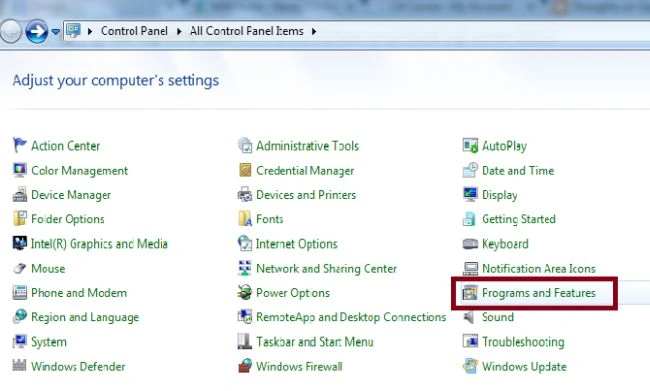This screenshot has height=391, width=650.
Task: Open the Windows Update link
Action: tap(524, 367)
